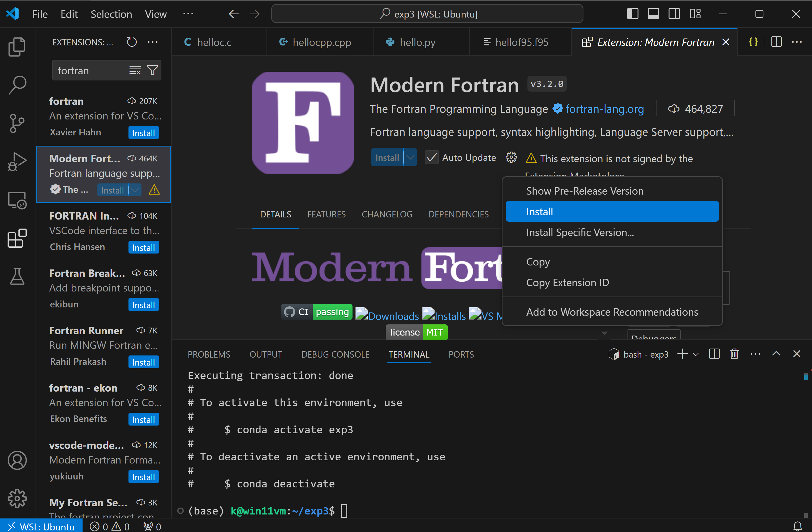The image size is (812, 532).
Task: Open Run and Debug view
Action: tap(17, 162)
